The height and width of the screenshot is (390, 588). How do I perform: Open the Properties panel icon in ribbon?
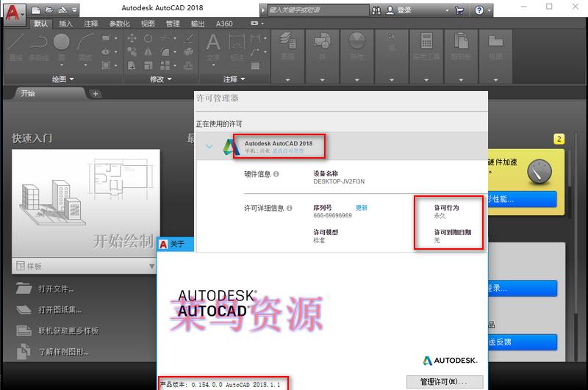coord(357,46)
